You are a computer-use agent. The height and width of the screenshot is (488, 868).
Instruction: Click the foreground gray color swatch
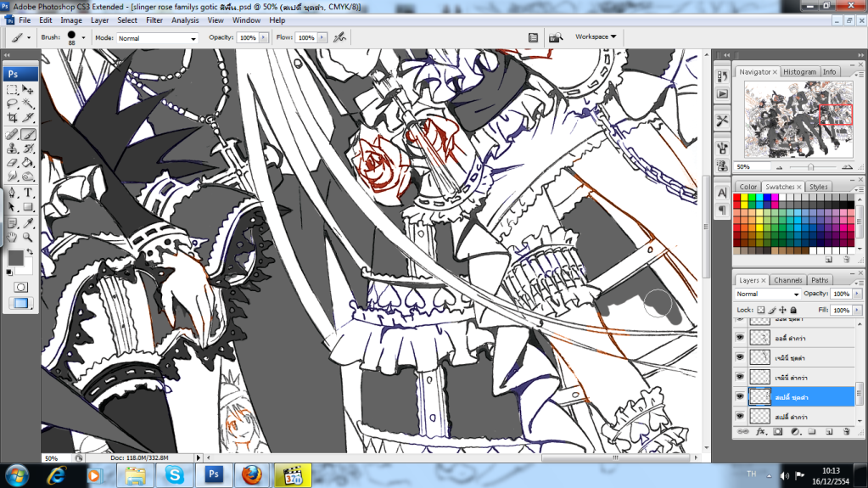(15, 257)
